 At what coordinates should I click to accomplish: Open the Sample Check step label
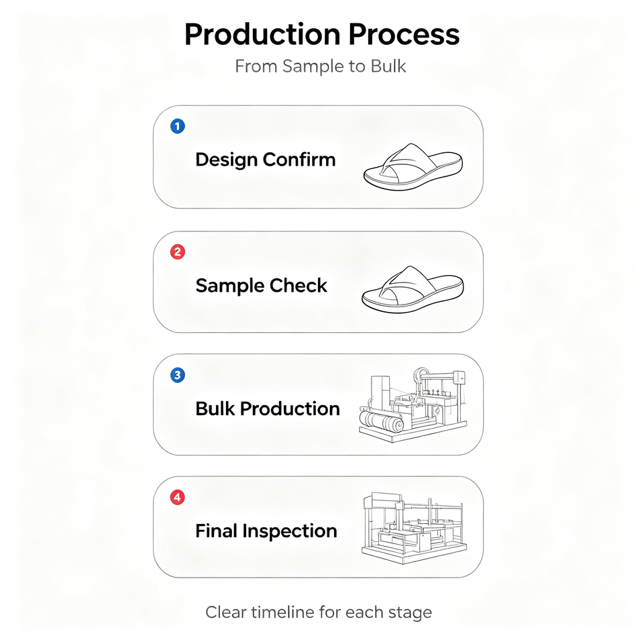[x=261, y=286]
